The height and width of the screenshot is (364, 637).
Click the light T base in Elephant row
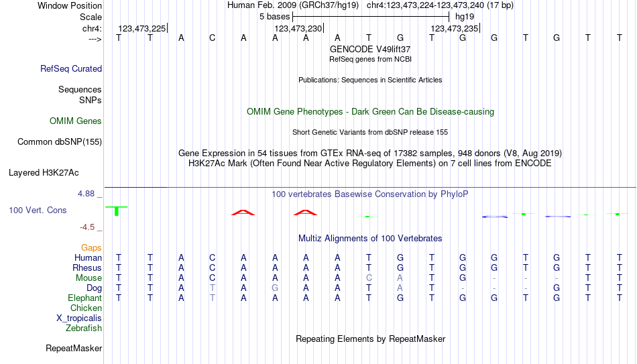coord(212,298)
